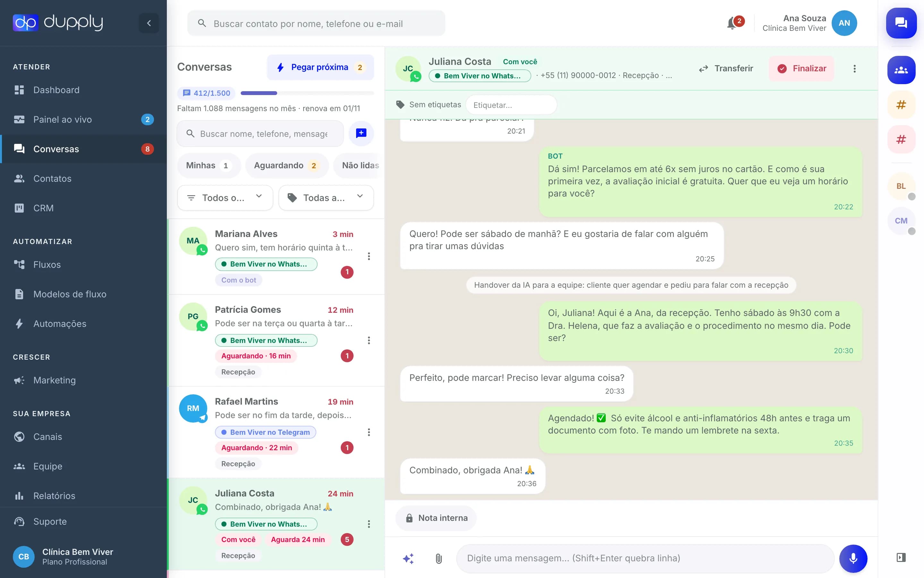Click the Com o bot label
Screen dimensions: 924x578
point(239,280)
